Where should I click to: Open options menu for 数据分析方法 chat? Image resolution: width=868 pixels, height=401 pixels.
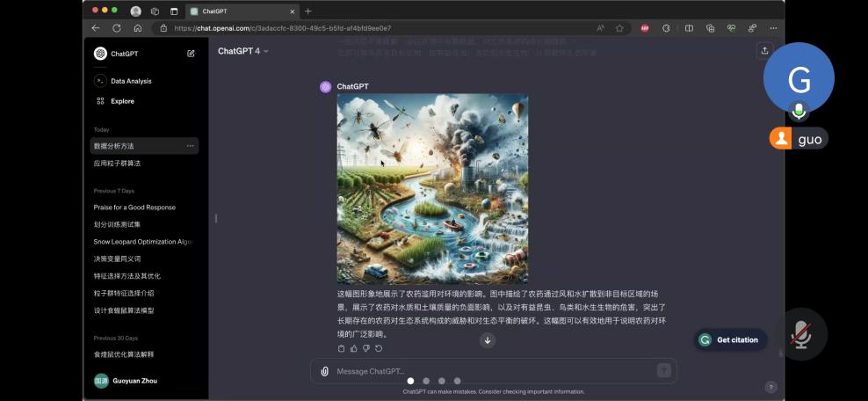[190, 146]
